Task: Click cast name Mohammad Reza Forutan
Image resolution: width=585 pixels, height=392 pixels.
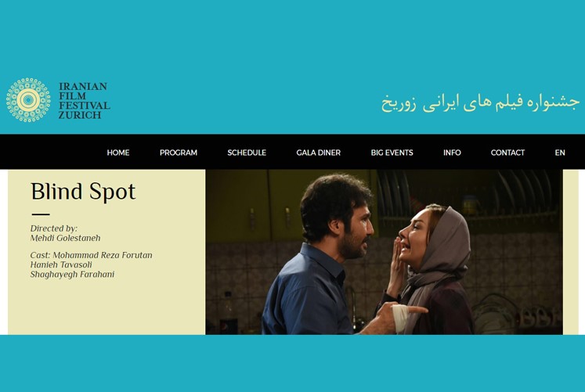Action: pos(103,255)
